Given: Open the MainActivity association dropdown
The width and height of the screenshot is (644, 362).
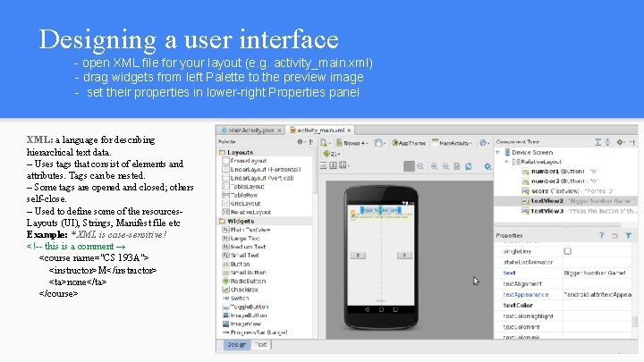Looking at the screenshot, I should [x=453, y=143].
